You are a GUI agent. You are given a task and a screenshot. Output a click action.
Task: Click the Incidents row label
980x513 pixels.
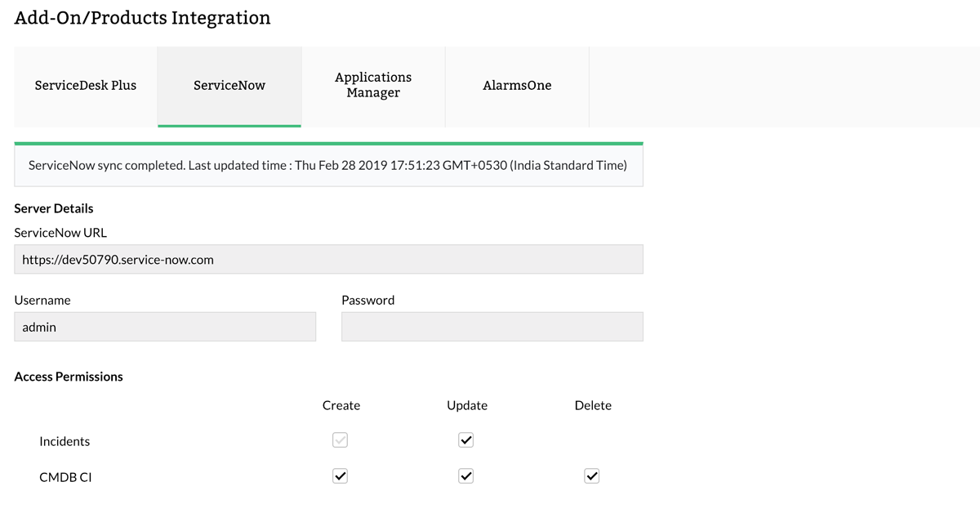click(x=65, y=441)
